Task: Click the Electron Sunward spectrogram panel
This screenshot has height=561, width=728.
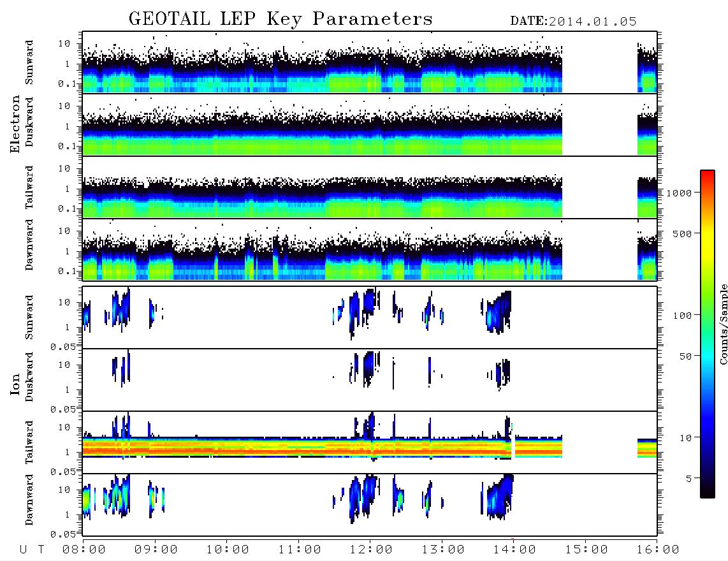Action: pos(370,62)
